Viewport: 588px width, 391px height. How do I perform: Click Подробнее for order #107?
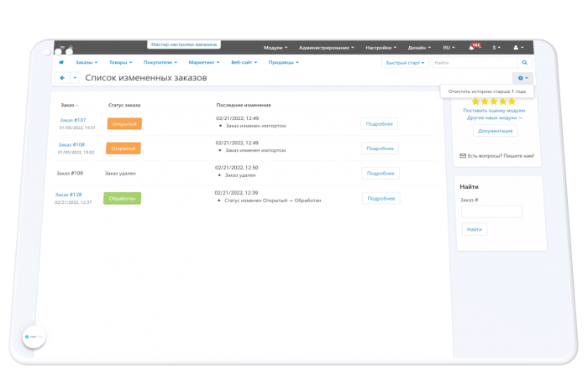pos(380,123)
